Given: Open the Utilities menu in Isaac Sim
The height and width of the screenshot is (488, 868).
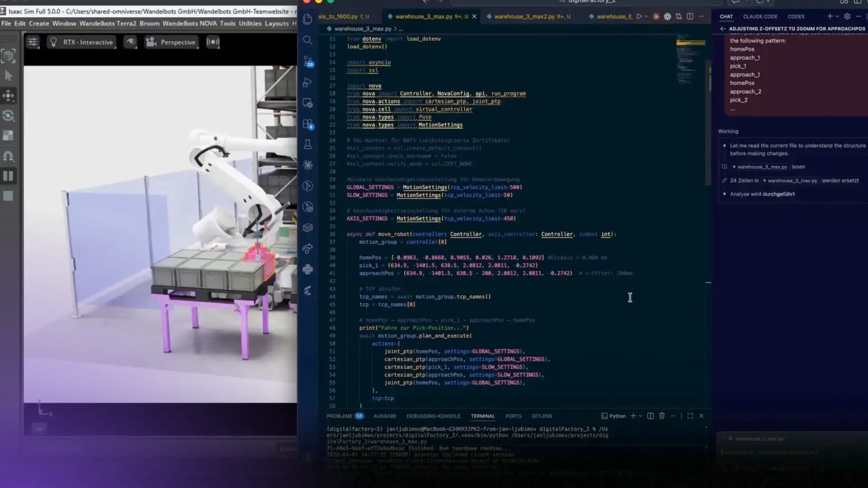Looking at the screenshot, I should point(250,23).
